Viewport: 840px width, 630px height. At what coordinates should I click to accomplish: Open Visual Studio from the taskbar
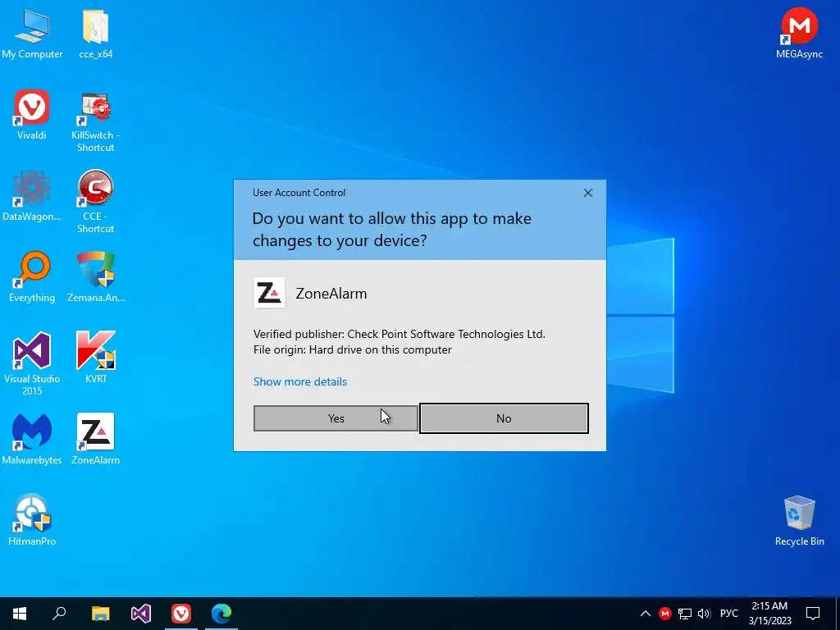141,614
